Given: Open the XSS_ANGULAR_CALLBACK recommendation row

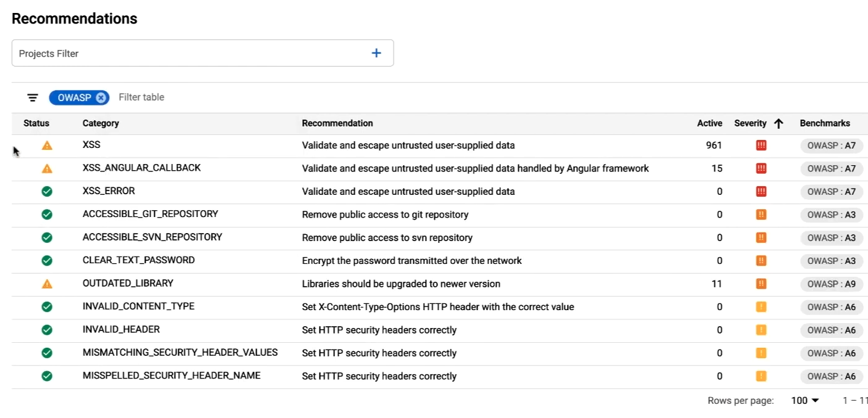Looking at the screenshot, I should pos(432,168).
